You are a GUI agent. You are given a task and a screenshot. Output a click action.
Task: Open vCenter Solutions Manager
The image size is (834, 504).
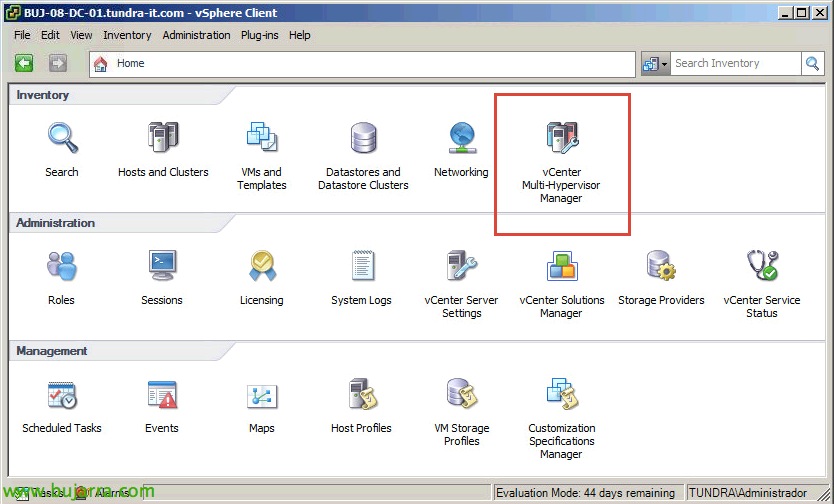click(562, 266)
